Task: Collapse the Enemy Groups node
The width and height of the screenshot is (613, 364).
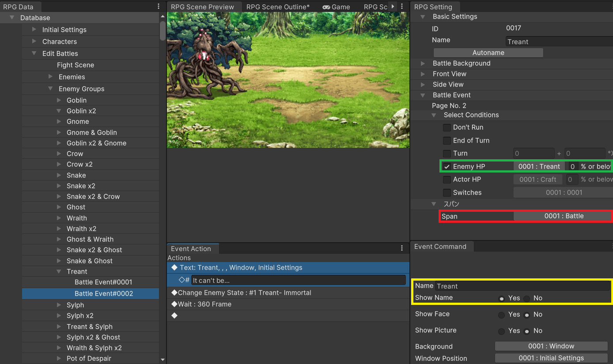Action: pos(50,89)
